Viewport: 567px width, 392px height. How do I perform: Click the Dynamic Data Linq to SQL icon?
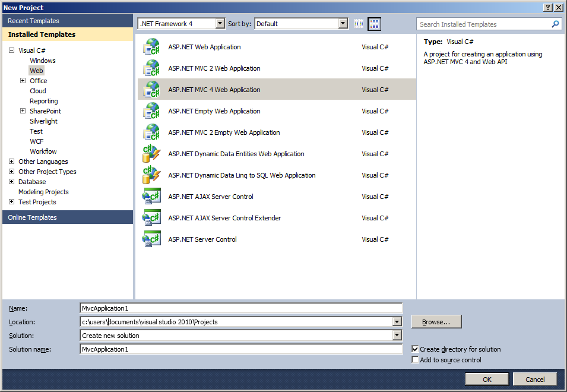pyautogui.click(x=151, y=175)
